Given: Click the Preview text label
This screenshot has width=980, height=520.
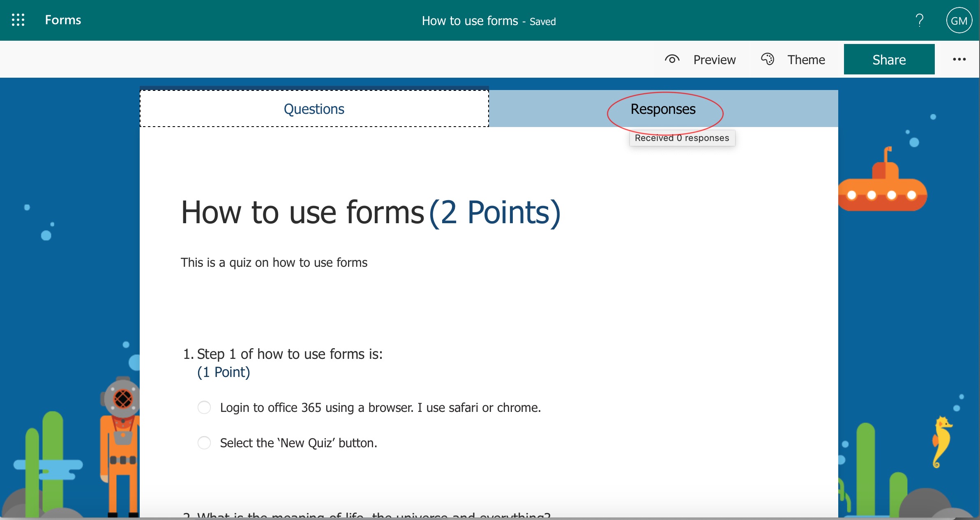Looking at the screenshot, I should pos(714,60).
